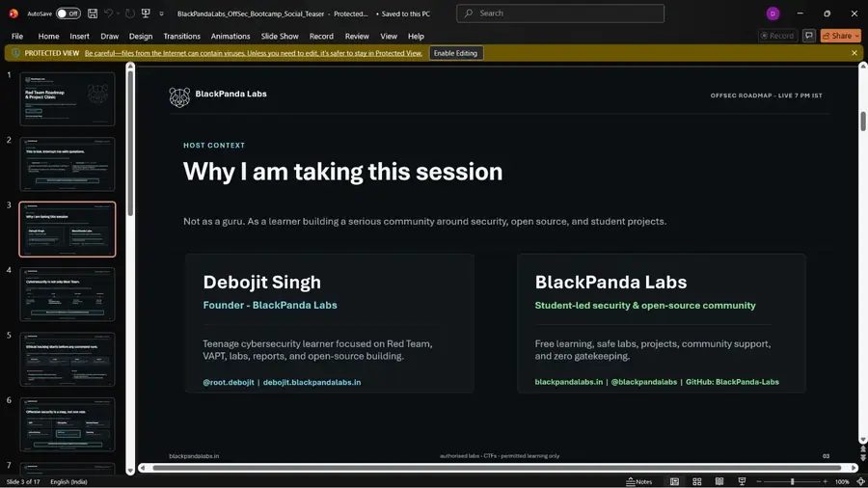Toggle the Notes pane button

(x=638, y=482)
